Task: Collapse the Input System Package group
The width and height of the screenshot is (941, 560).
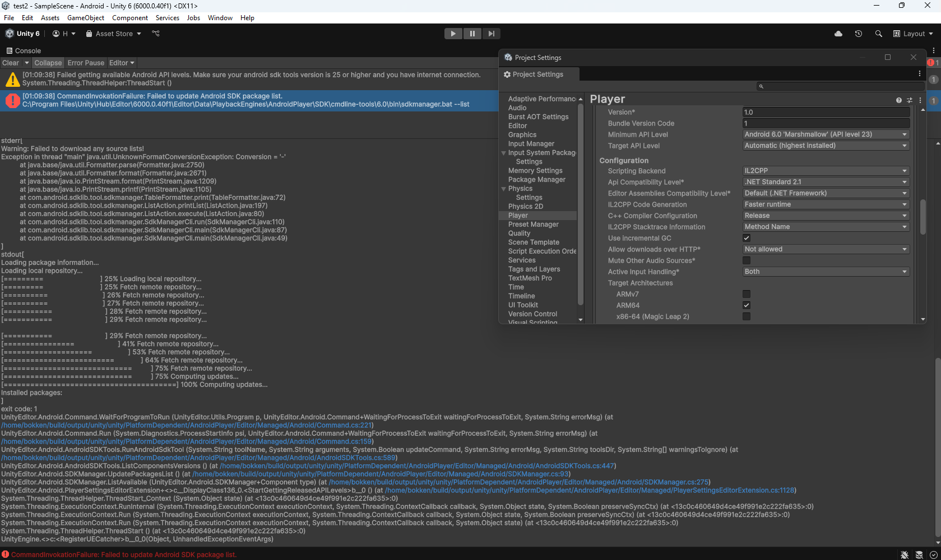Action: (503, 153)
